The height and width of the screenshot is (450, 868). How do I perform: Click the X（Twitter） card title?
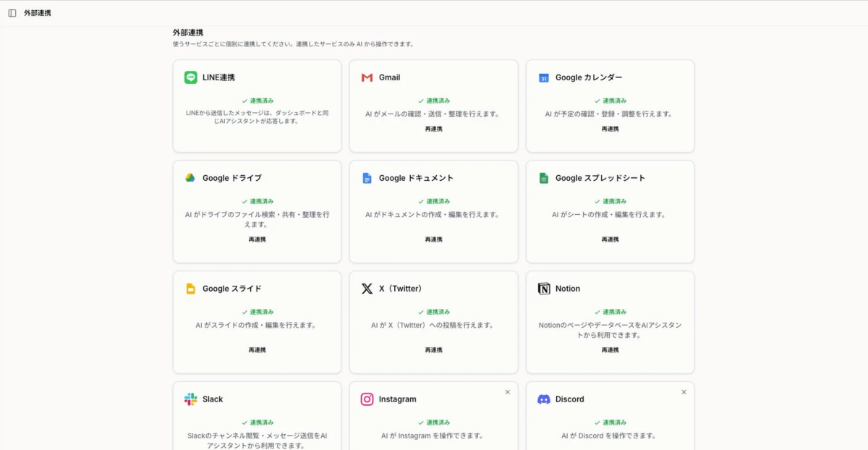click(401, 289)
